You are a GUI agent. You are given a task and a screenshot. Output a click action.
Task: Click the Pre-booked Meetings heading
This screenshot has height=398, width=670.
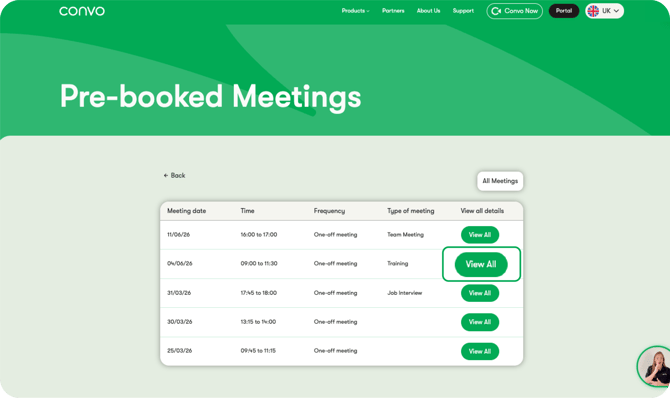(x=210, y=97)
